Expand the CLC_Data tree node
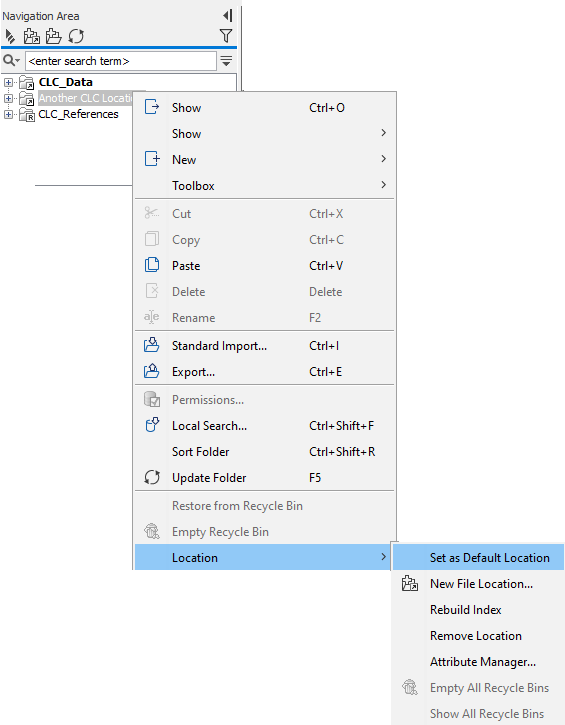 [8, 82]
